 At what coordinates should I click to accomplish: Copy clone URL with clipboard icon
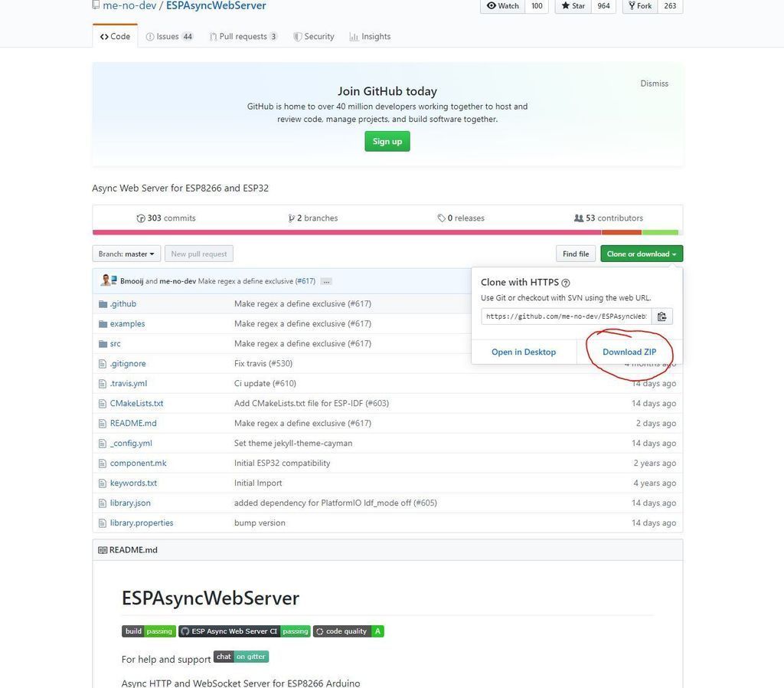pyautogui.click(x=662, y=316)
